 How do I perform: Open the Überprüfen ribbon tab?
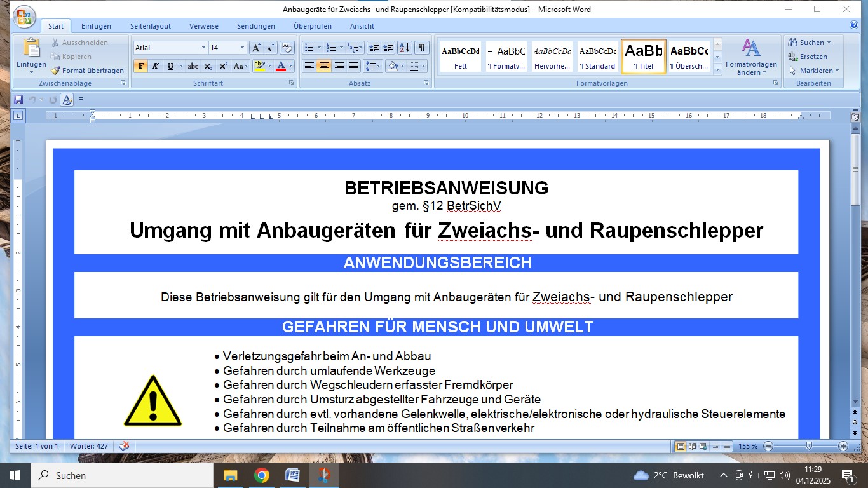pos(312,26)
